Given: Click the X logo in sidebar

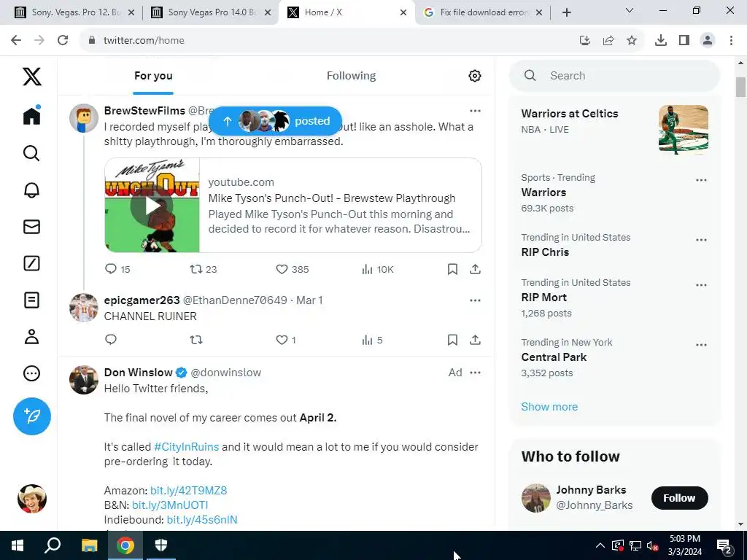Looking at the screenshot, I should click(x=32, y=76).
